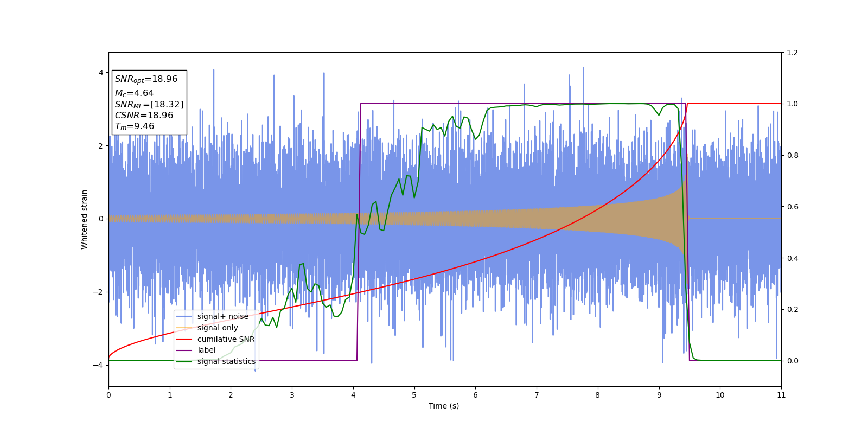Click the Mc=4.64 annotation text

134,93
